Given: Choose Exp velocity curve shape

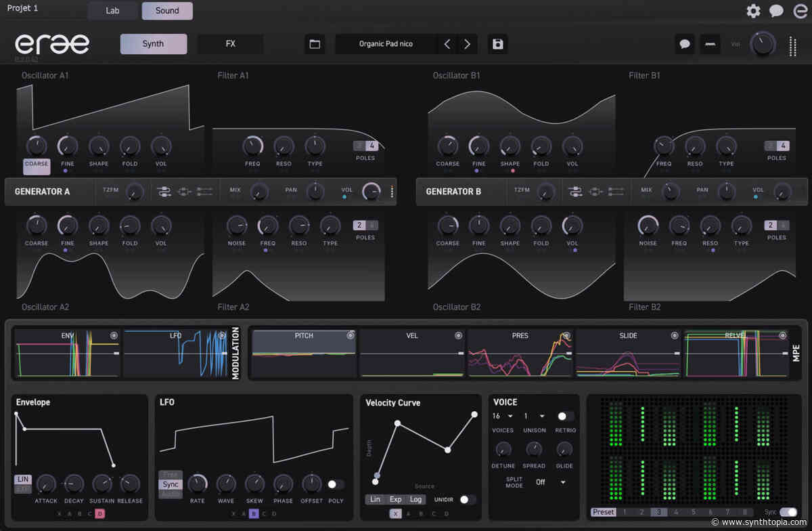Looking at the screenshot, I should (x=395, y=499).
